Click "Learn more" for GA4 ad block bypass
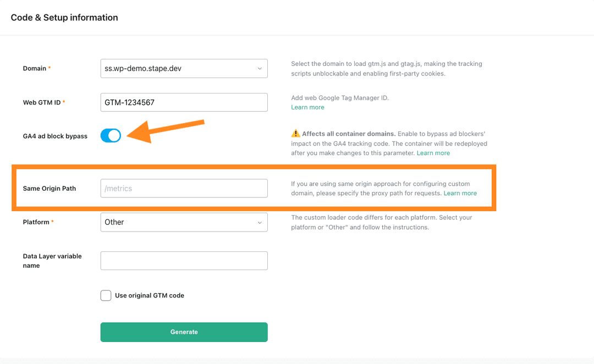 pos(433,153)
